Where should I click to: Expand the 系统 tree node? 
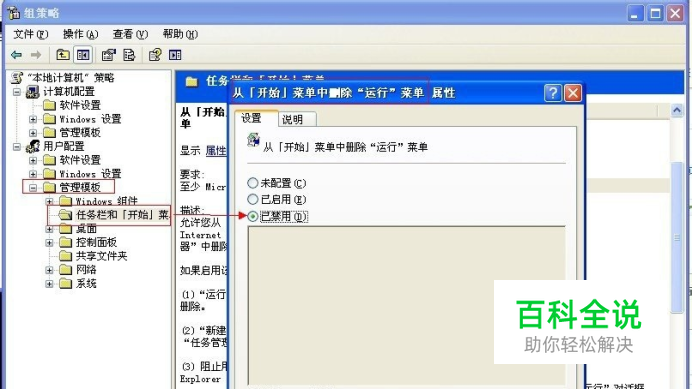click(49, 283)
